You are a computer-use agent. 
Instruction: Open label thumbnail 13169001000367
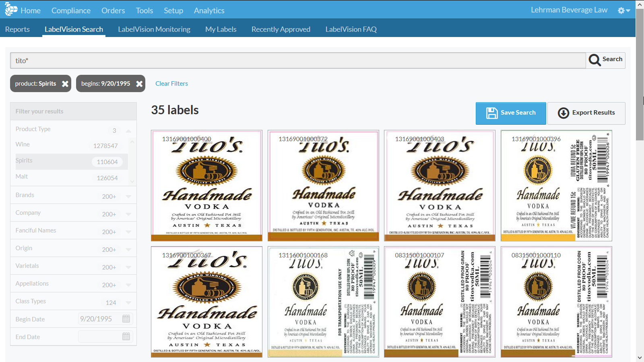(206, 302)
